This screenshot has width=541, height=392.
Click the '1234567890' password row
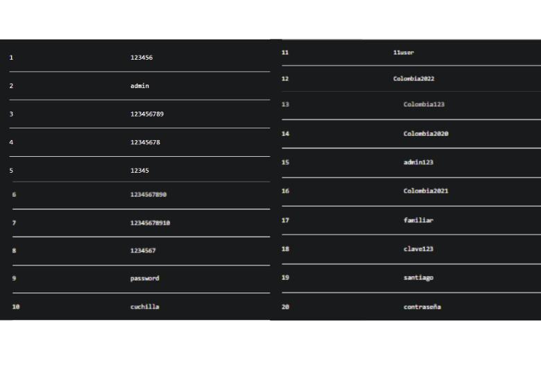point(148,195)
